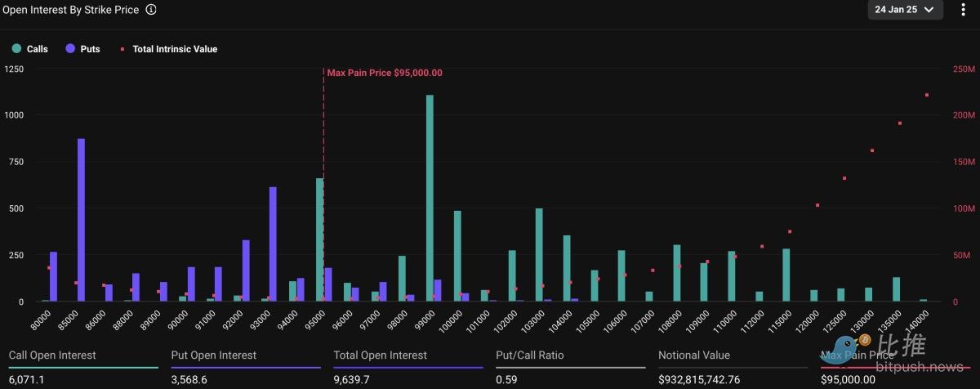Select the Put Open Interest stat
The image size is (980, 389).
[245, 368]
